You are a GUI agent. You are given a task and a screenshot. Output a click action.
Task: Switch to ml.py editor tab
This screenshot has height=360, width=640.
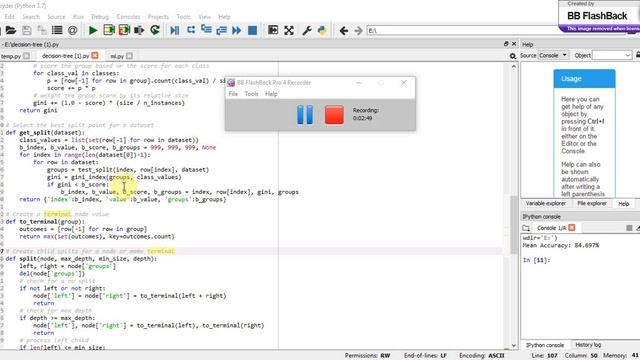tap(117, 56)
